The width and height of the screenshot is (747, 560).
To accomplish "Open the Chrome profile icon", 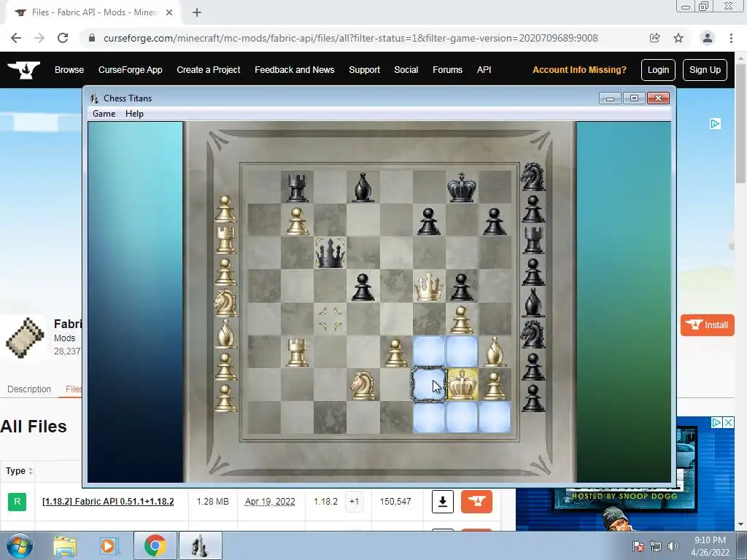I will pos(708,38).
